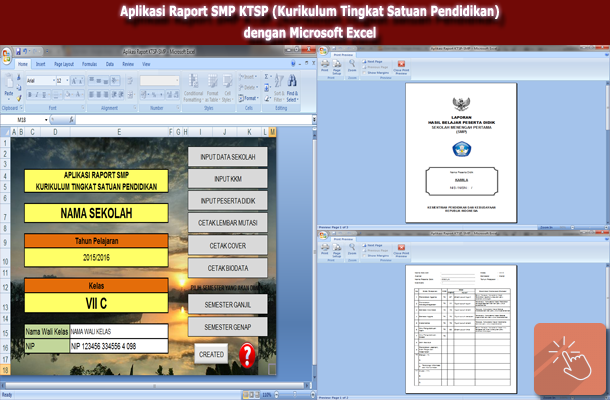This screenshot has height=400, width=610.
Task: Click the AutoSum sigma icon
Action: tap(267, 77)
